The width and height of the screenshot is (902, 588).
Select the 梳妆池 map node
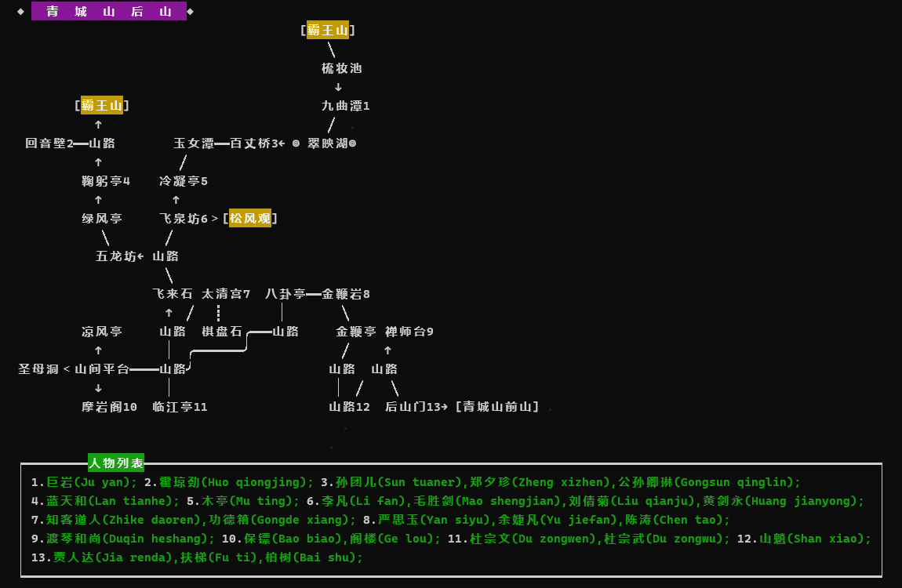pyautogui.click(x=340, y=68)
